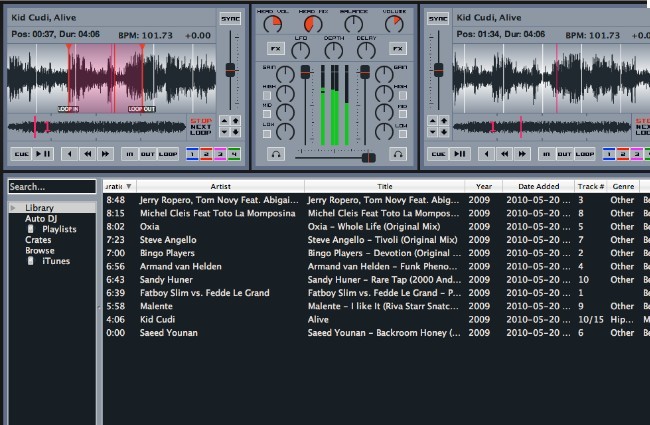Expand the Library tree triangle

(13, 207)
